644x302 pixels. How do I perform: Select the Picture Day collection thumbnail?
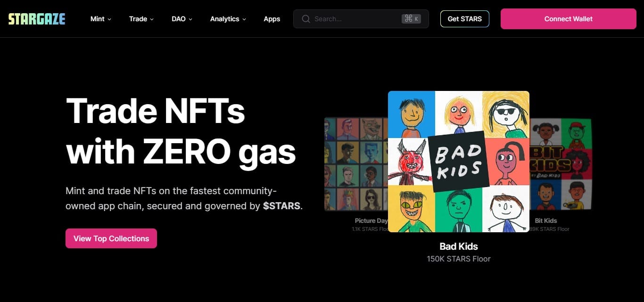[x=355, y=164]
